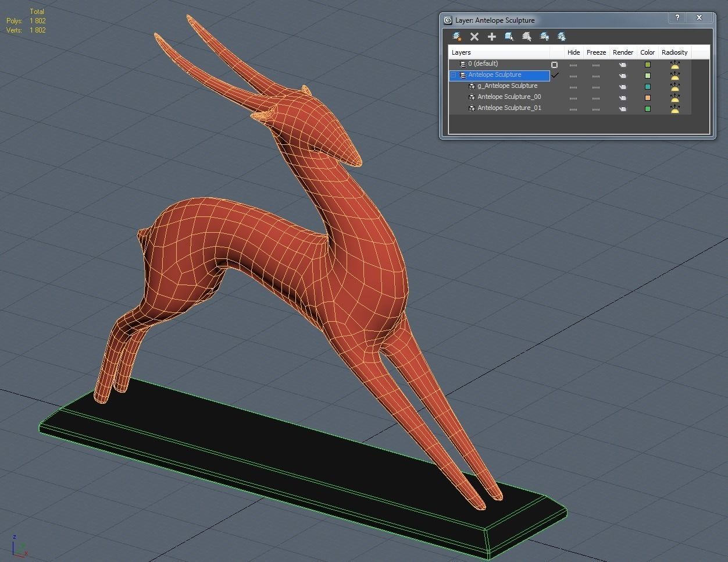
Task: Click current-layer checkmark of Antelope Sculpture
Action: (555, 75)
